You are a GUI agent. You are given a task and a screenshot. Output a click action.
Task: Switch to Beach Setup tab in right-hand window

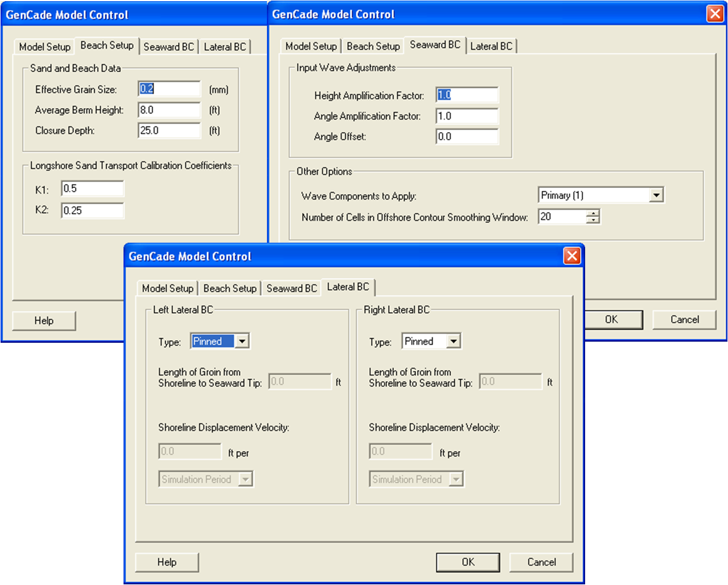373,46
